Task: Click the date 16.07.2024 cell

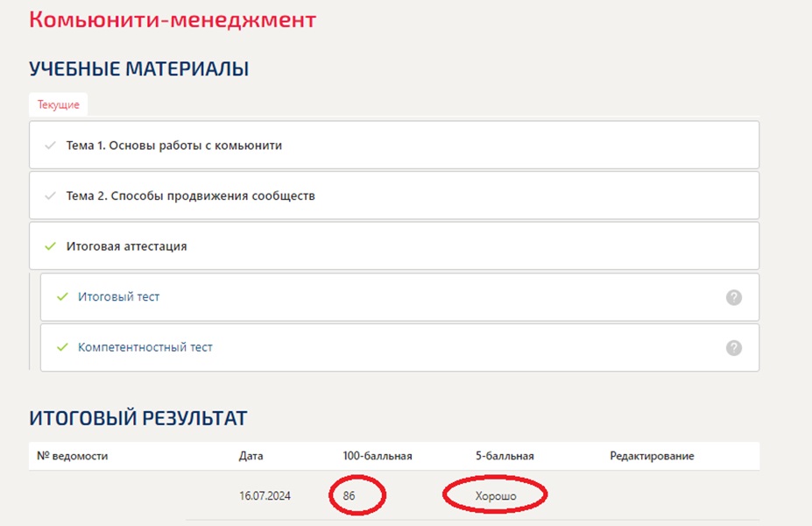Action: point(265,496)
